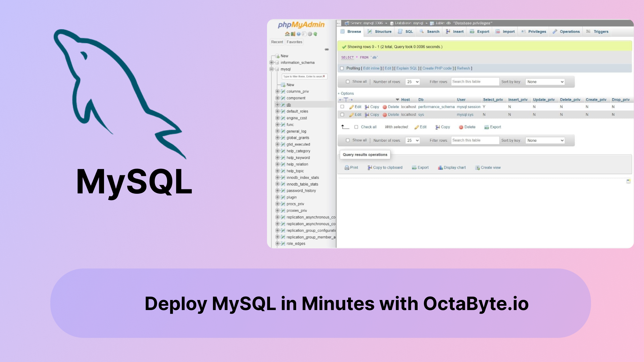Image resolution: width=644 pixels, height=362 pixels.
Task: Select the password_history table in the tree
Action: (x=301, y=191)
